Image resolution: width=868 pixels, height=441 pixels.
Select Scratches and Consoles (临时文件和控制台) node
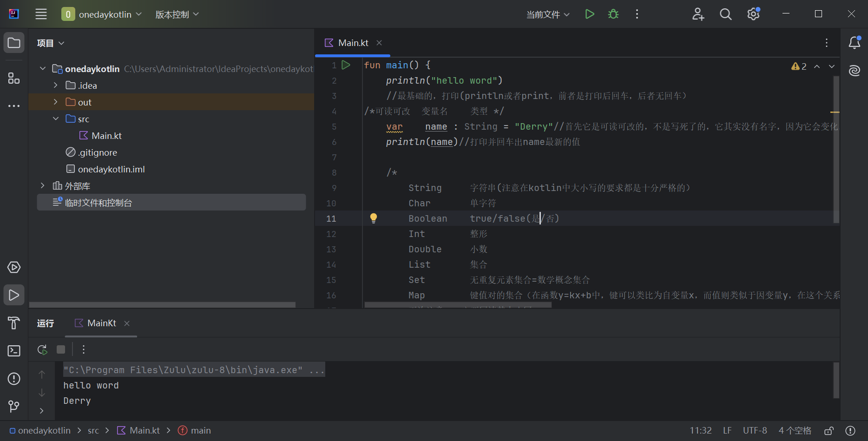pos(171,203)
